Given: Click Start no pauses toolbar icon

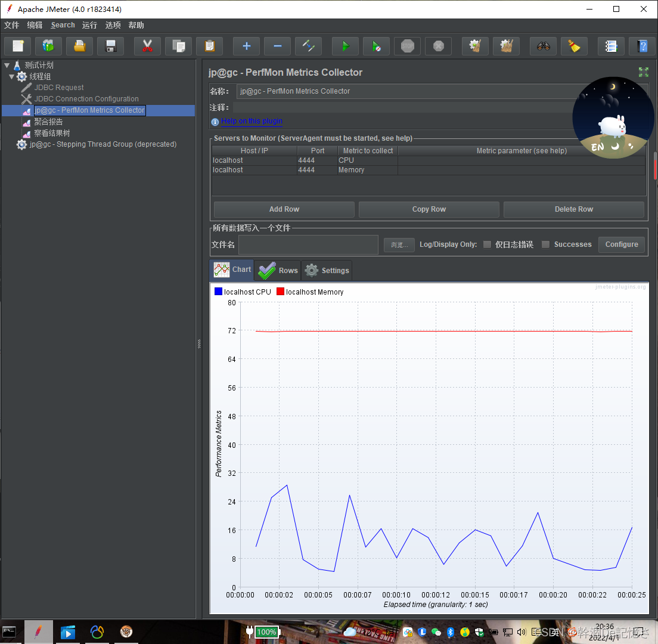Looking at the screenshot, I should coord(377,46).
